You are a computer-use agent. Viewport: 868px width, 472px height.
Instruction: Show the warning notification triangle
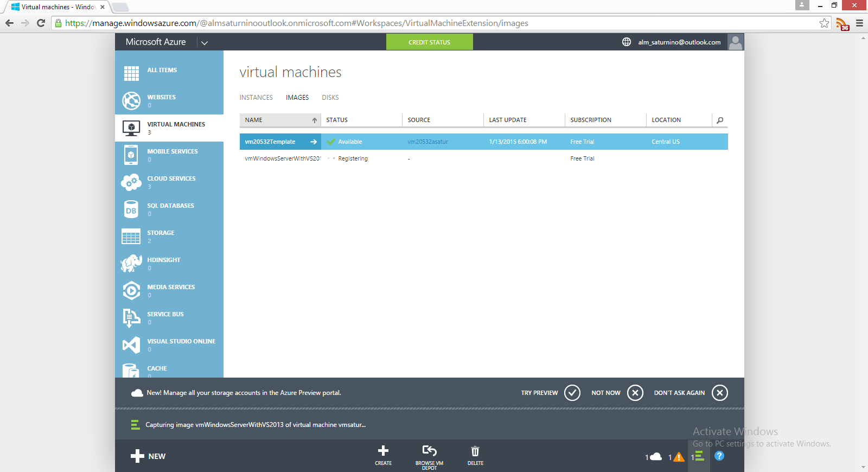678,457
